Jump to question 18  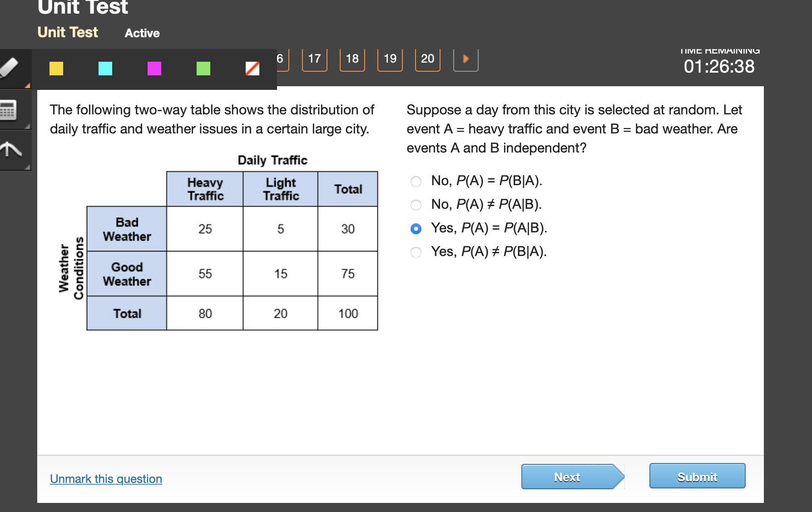point(352,59)
